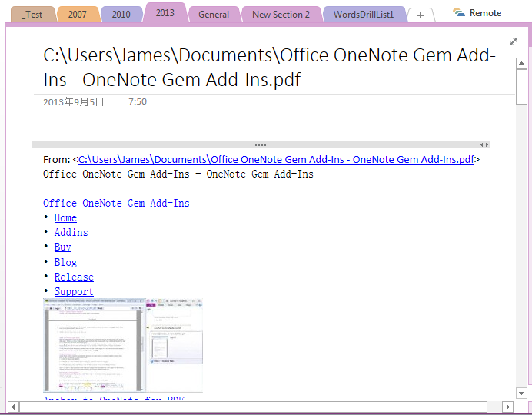The image size is (532, 415).
Task: Select the embedded screenshot image
Action: pos(123,345)
